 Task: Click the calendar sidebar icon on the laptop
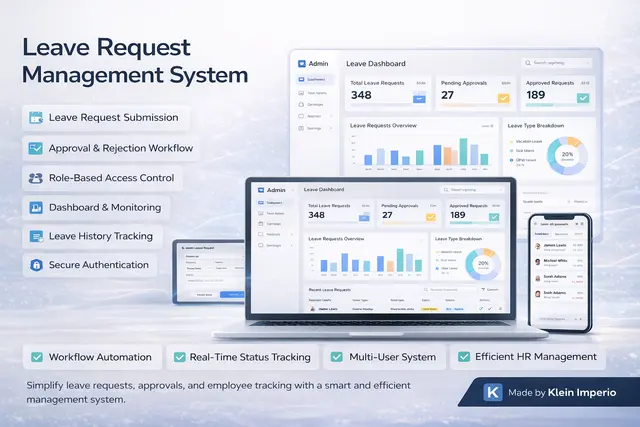click(261, 224)
